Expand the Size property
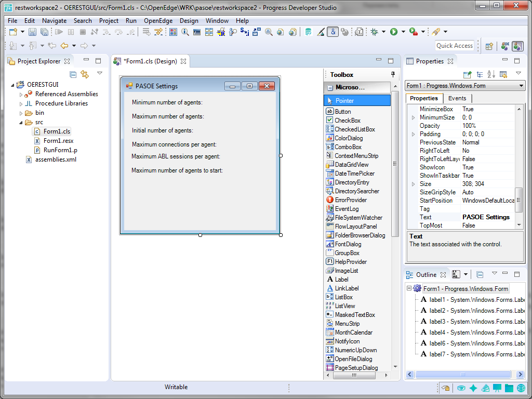532x399 pixels. (x=413, y=184)
